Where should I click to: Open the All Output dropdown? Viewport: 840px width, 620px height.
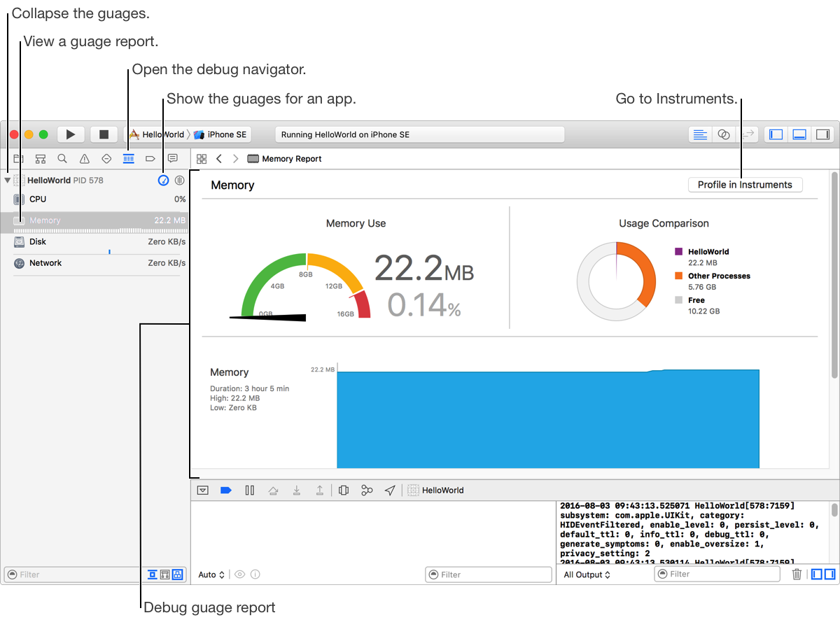[587, 575]
